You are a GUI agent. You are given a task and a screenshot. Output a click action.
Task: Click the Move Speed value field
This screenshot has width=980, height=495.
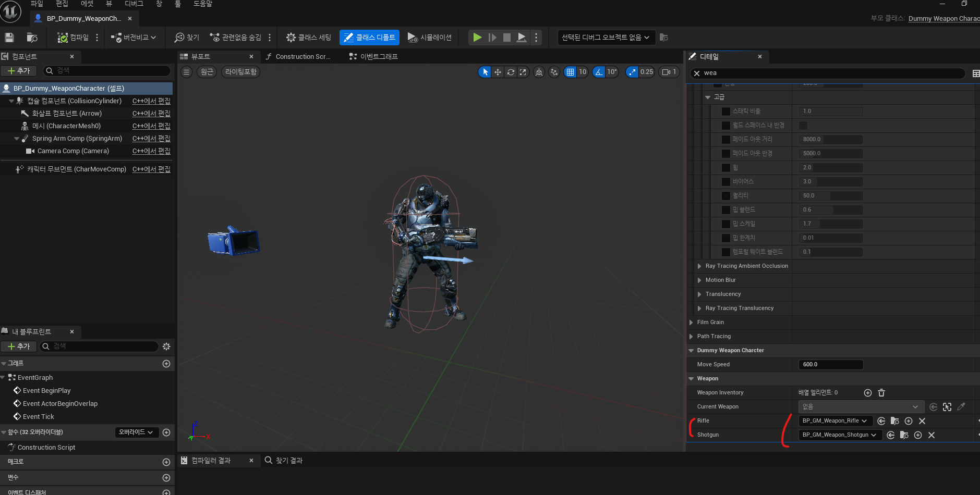(831, 365)
